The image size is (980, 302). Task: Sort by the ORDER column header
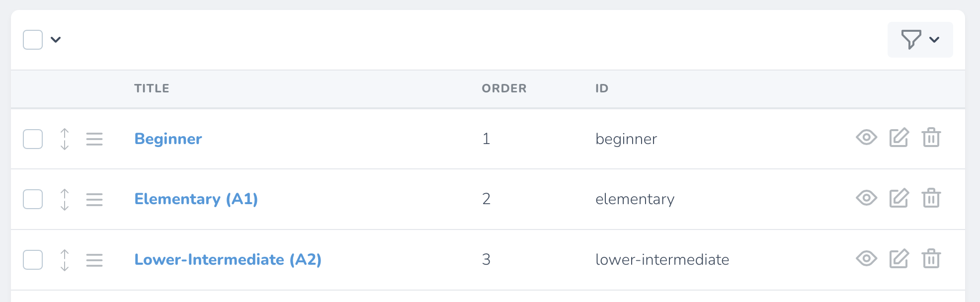click(504, 88)
